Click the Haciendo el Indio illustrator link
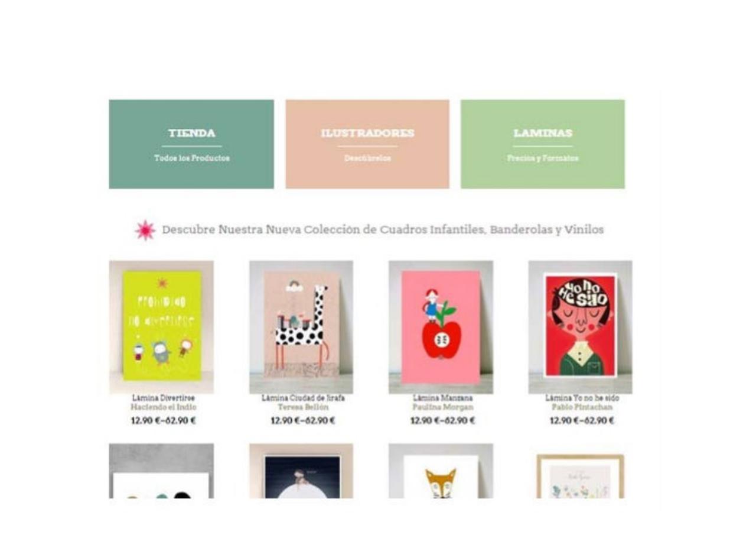756x535 pixels. pyautogui.click(x=164, y=407)
